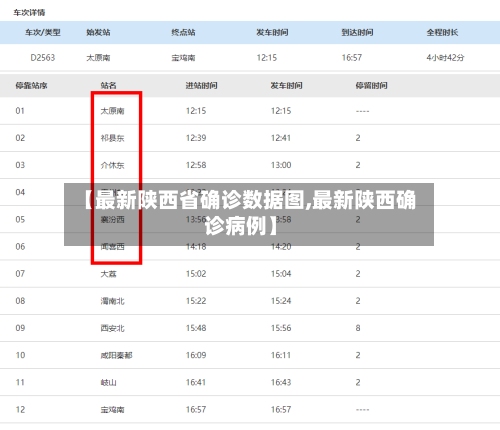Select stop number 03
The height and width of the screenshot is (430, 500).
click(20, 165)
